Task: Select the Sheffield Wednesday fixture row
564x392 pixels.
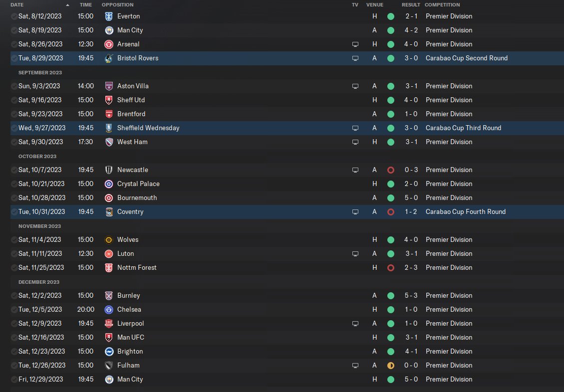Action: (x=287, y=128)
